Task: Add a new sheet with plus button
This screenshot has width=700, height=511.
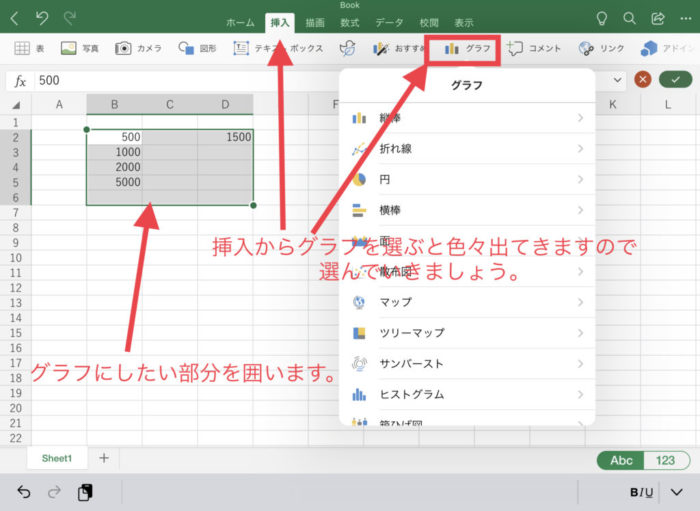Action: coord(104,458)
